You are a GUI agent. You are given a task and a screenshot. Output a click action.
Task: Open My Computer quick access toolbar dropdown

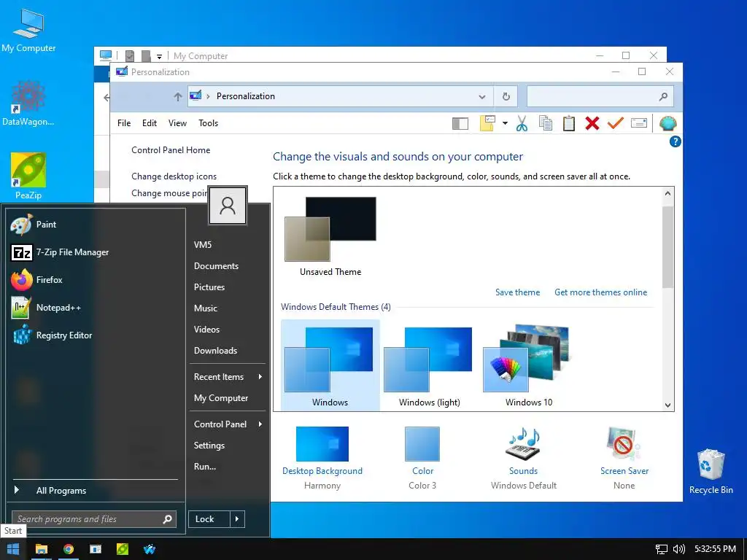click(159, 56)
